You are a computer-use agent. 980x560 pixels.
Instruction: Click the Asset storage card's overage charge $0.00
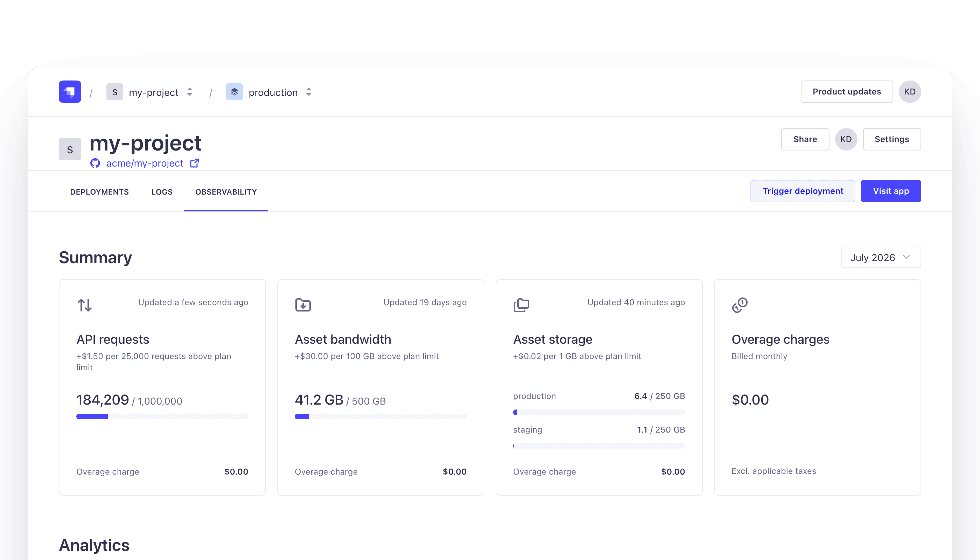coord(673,471)
